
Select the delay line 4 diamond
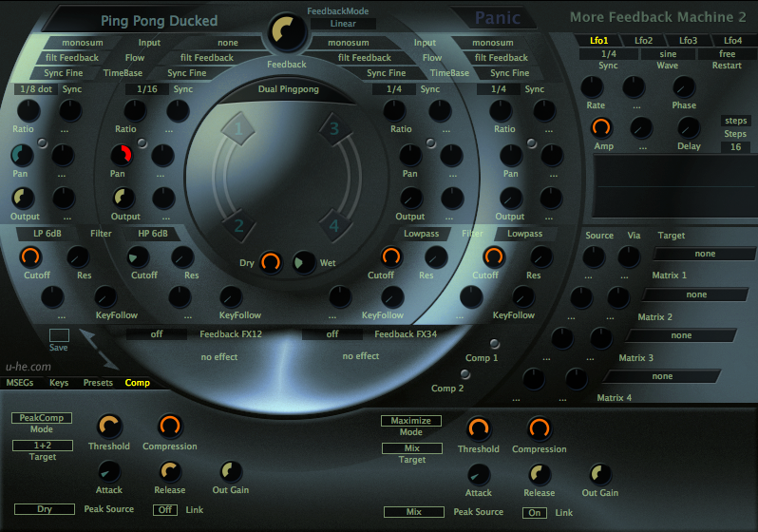click(334, 225)
